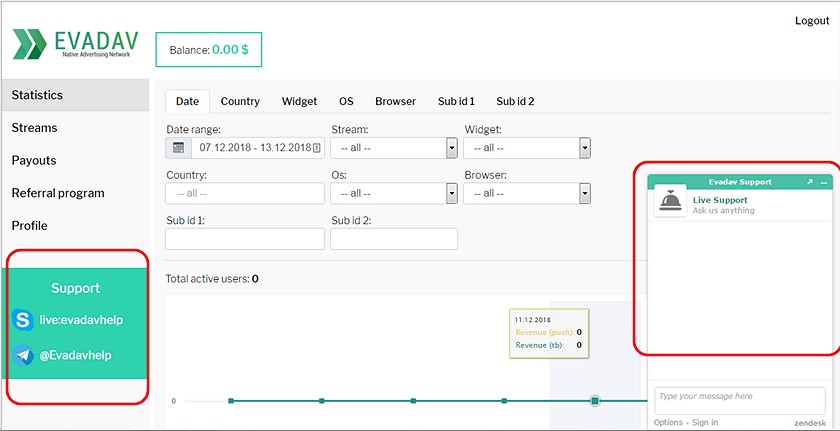Open the Widget filter dropdown
840x431 pixels.
point(527,148)
